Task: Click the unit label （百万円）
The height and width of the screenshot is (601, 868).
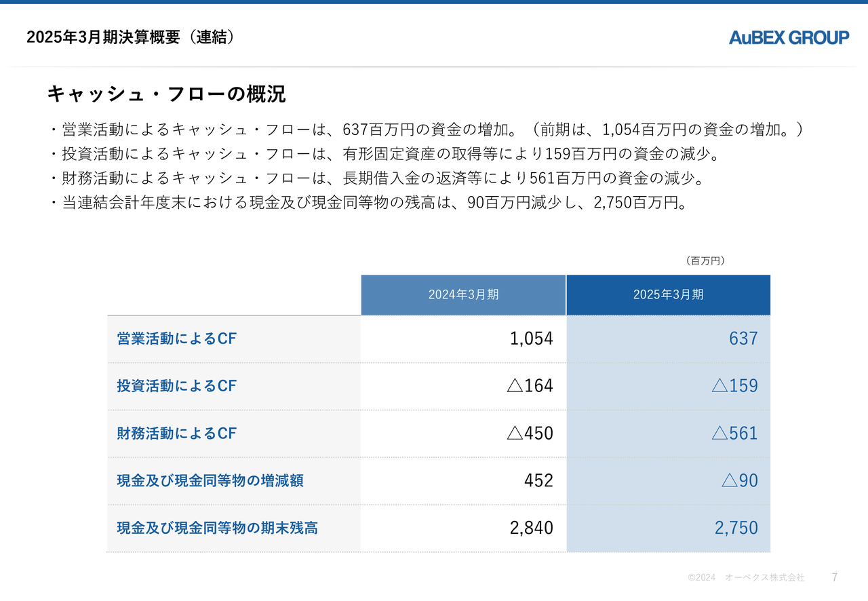Action: (706, 260)
